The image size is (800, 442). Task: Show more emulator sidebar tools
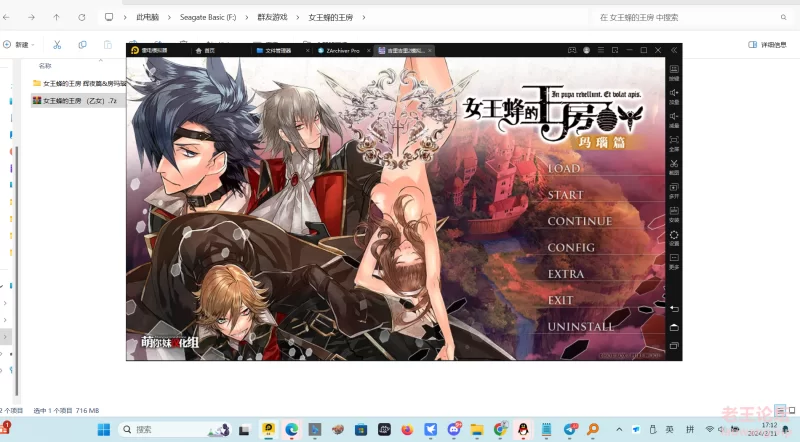pos(674,260)
